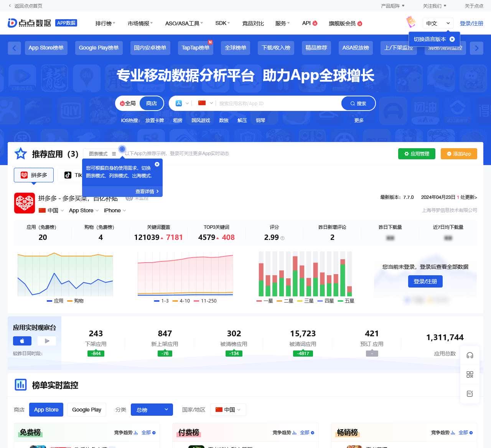Screen dimensions: 491x448
Task: Open 竞争趋势 for 付费榜
Action: pyautogui.click(x=284, y=433)
